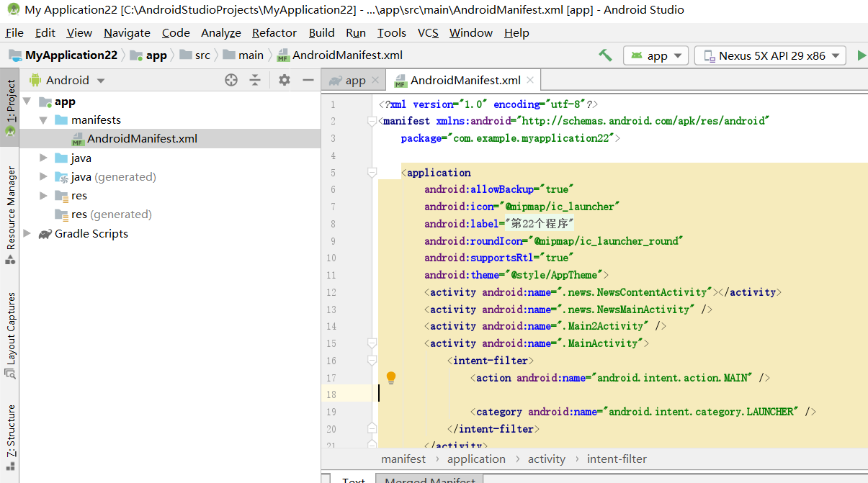This screenshot has height=483, width=868.
Task: Click the build hammer icon
Action: (604, 55)
